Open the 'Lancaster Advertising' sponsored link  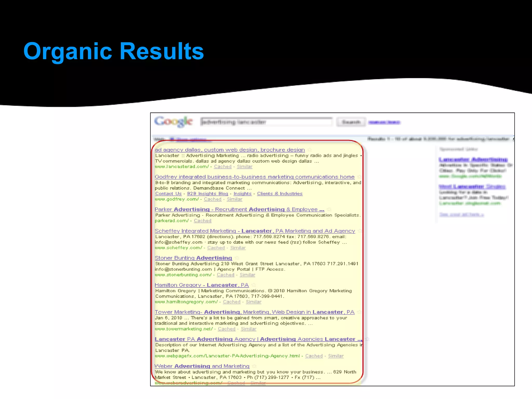coord(473,159)
